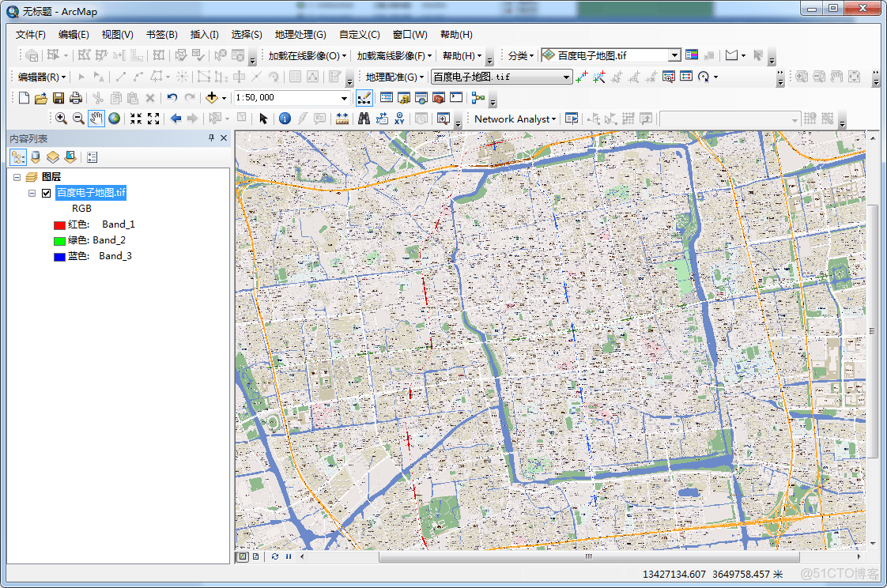Open the Identify tool
This screenshot has width=887, height=588.
pos(284,118)
